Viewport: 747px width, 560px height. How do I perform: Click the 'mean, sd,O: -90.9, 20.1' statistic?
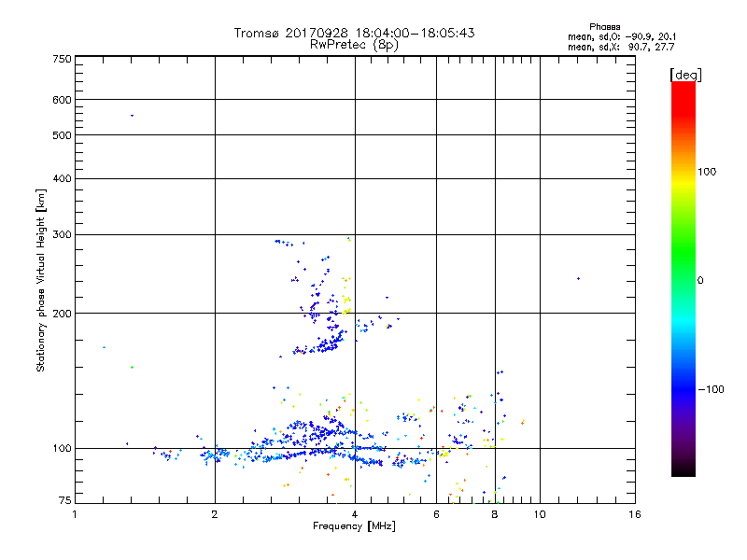[x=622, y=36]
